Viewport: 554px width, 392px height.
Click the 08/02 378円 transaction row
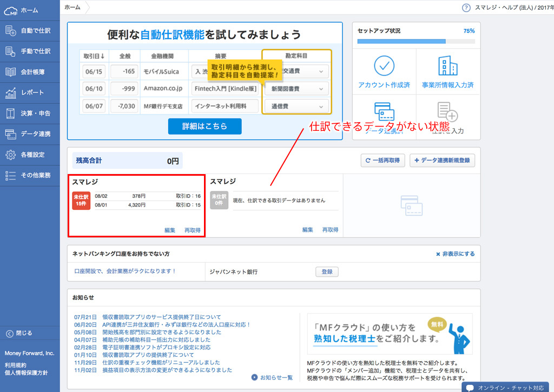148,196
